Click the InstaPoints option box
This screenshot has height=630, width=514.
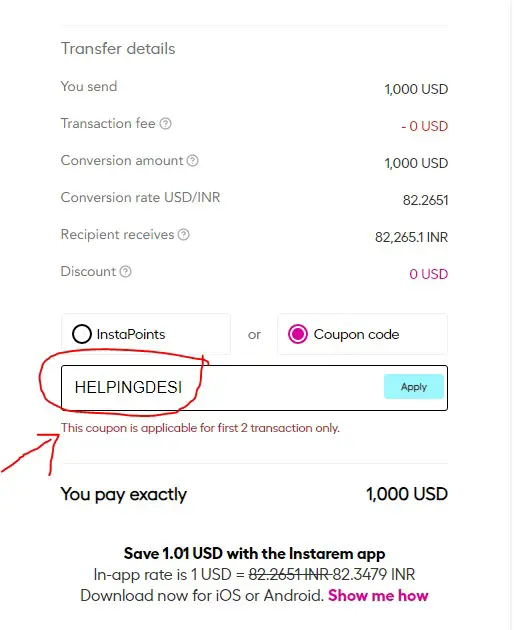point(146,334)
